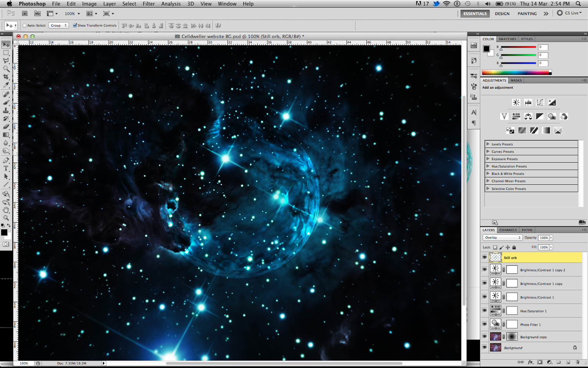The image size is (588, 368).
Task: Switch to the Channels tab
Action: (508, 230)
